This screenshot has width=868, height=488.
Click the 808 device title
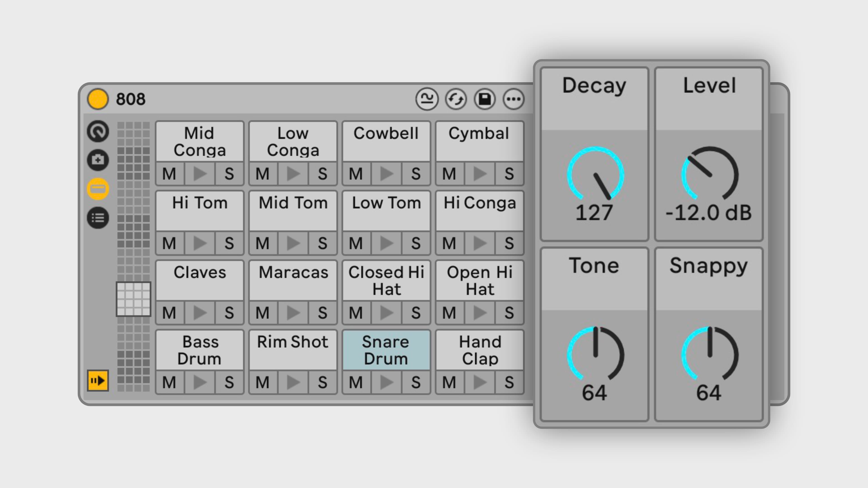click(131, 99)
